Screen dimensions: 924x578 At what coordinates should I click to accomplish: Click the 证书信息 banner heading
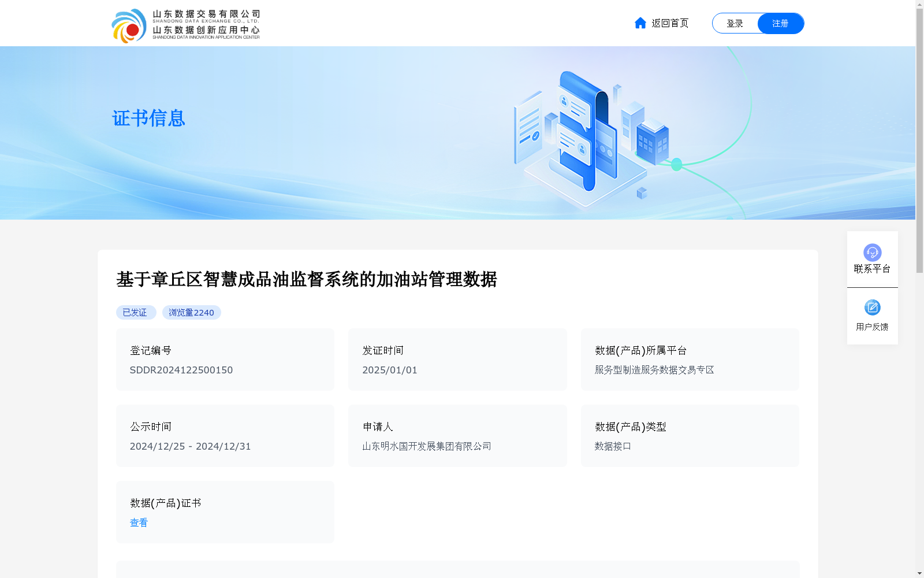coord(148,118)
